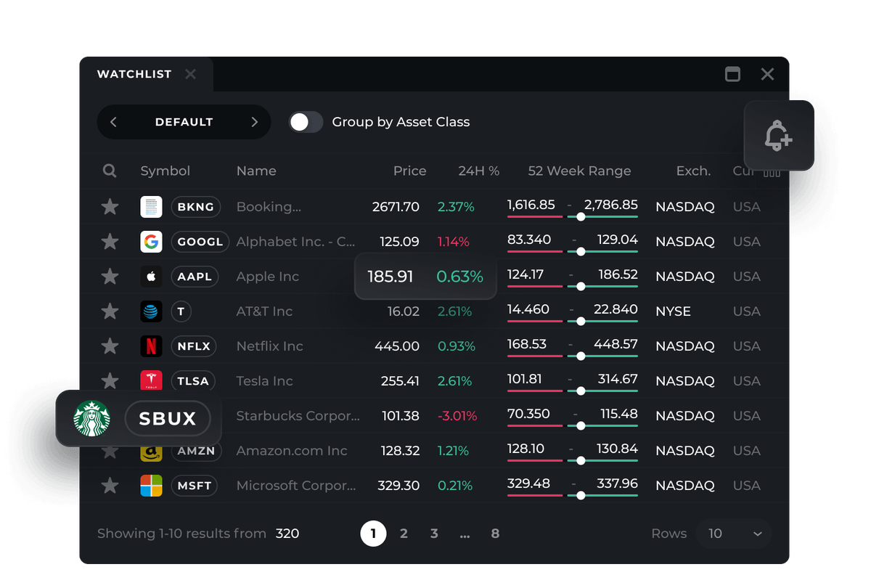871x588 pixels.
Task: Click Alphabet price 125.09
Action: click(400, 242)
